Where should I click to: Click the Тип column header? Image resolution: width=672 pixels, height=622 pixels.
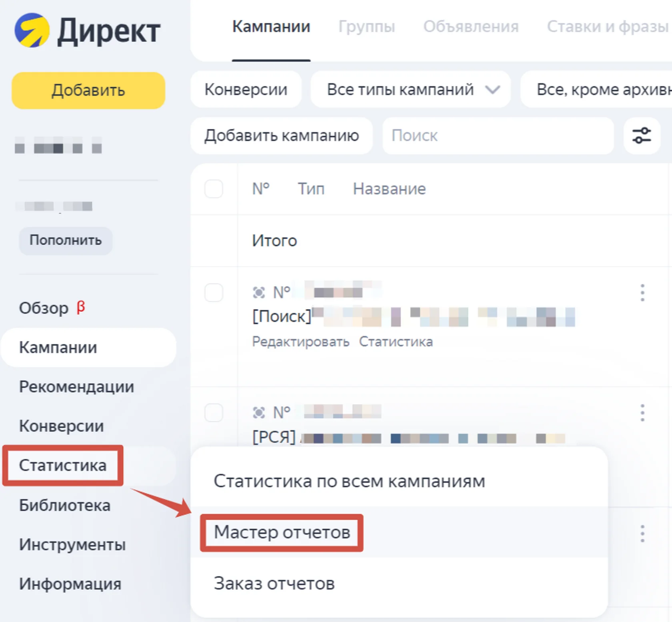point(311,188)
